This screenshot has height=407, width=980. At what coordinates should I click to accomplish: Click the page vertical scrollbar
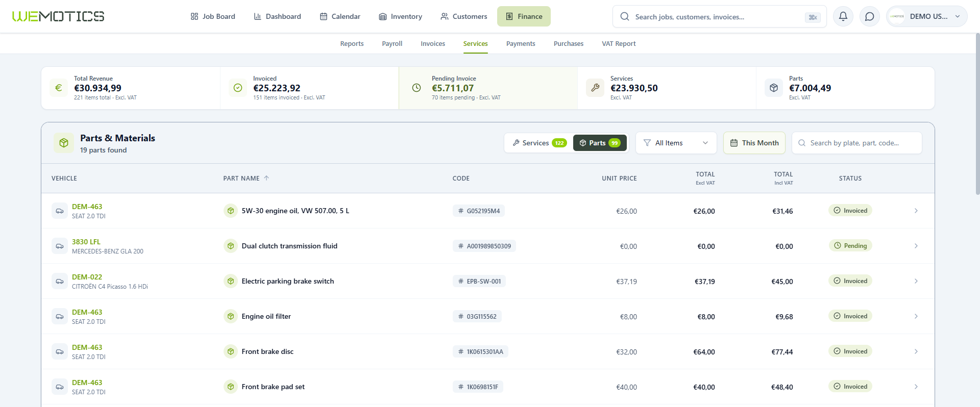coord(977,114)
